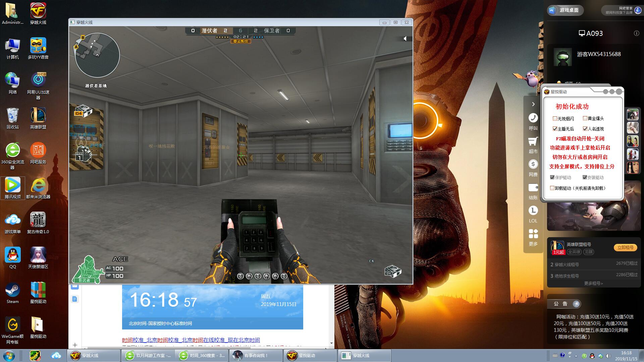Launch 多玩YY语音 from desktop
The image size is (644, 362).
point(38,49)
